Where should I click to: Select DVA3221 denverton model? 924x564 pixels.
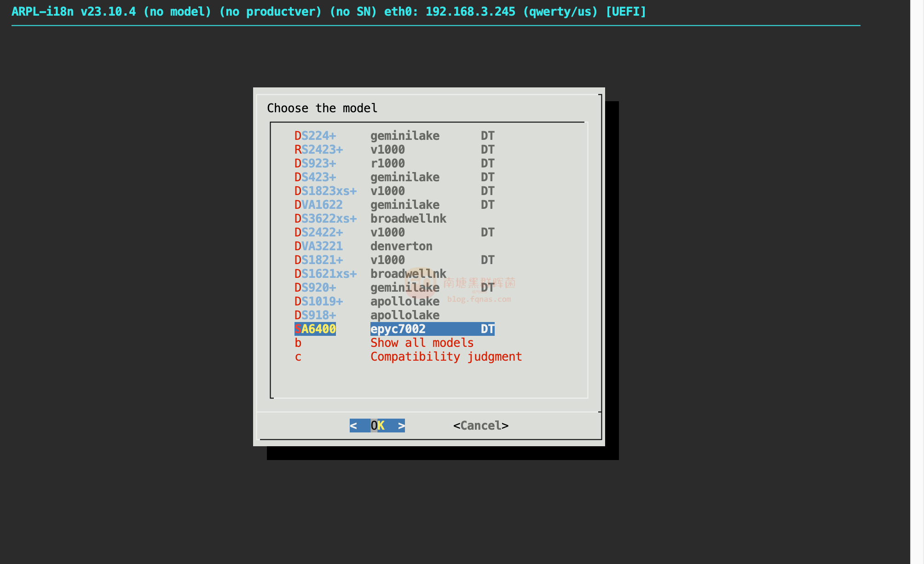(x=364, y=246)
